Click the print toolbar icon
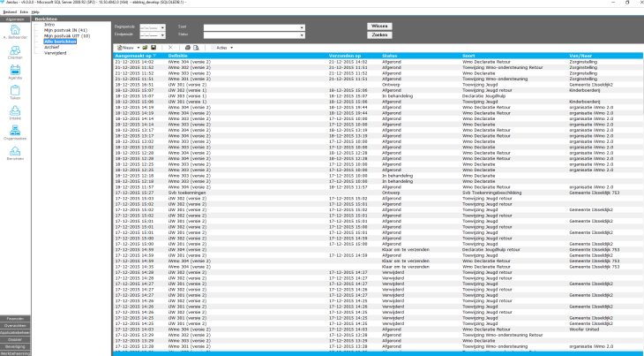The height and width of the screenshot is (356, 644). 187,47
